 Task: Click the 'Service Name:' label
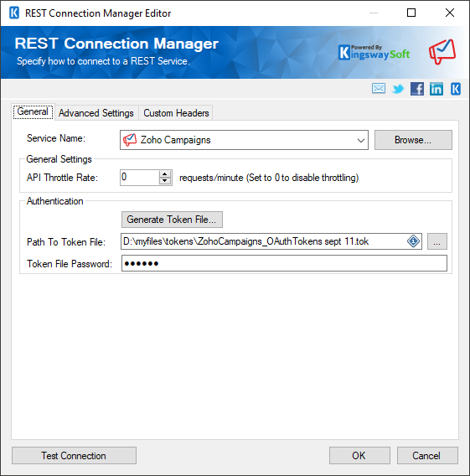pyautogui.click(x=56, y=138)
